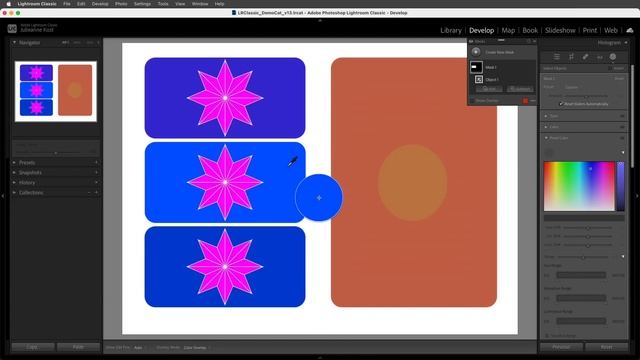Screen dimensions: 640x360
Task: Click the red overlay color swatch
Action: click(x=525, y=100)
